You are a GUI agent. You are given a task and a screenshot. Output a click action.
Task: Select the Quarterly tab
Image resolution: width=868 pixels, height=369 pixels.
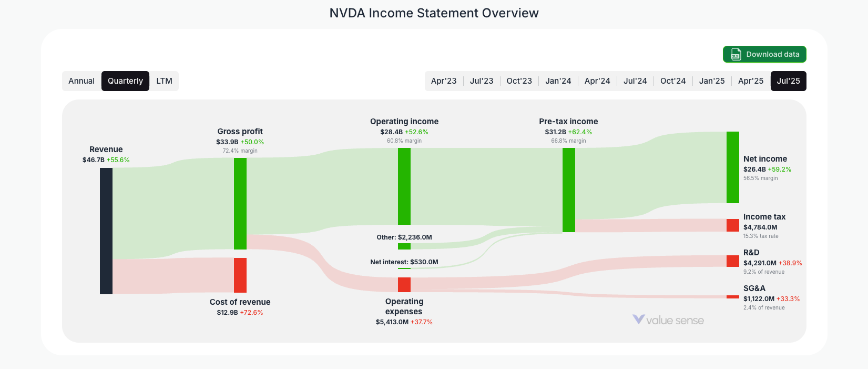point(125,81)
